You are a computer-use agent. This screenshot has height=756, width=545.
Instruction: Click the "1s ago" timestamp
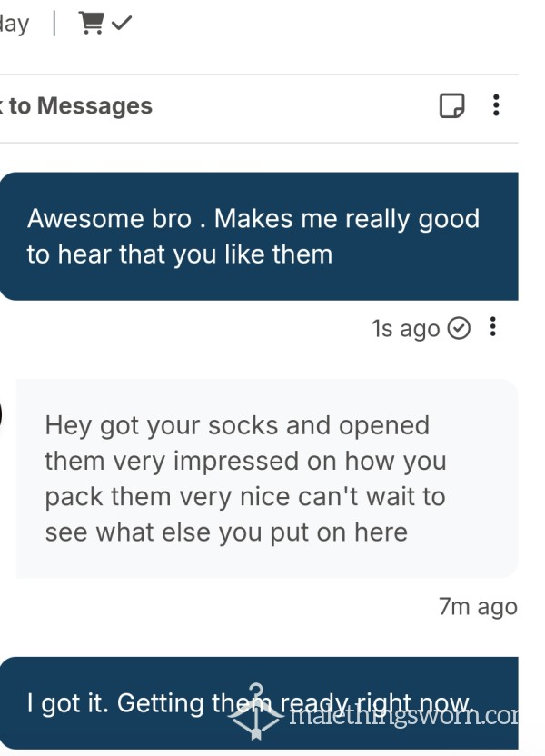406,329
